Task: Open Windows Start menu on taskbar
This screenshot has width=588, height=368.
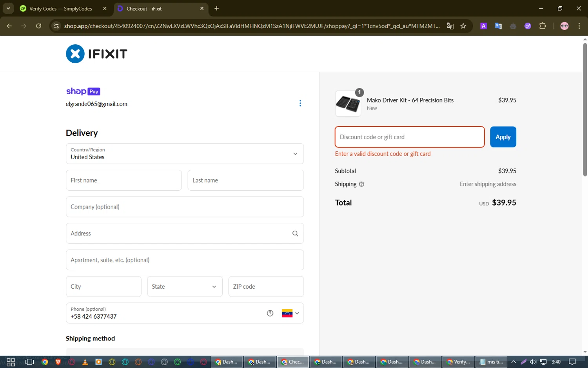Action: (11, 362)
